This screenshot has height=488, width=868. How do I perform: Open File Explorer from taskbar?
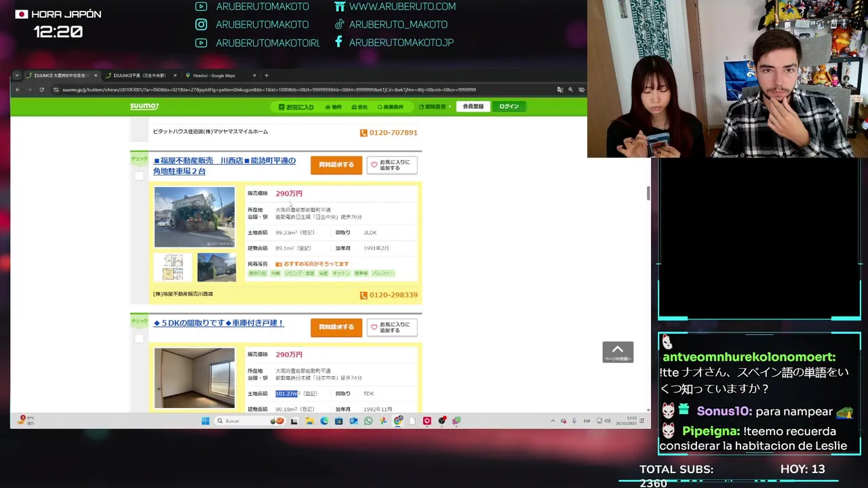[309, 421]
